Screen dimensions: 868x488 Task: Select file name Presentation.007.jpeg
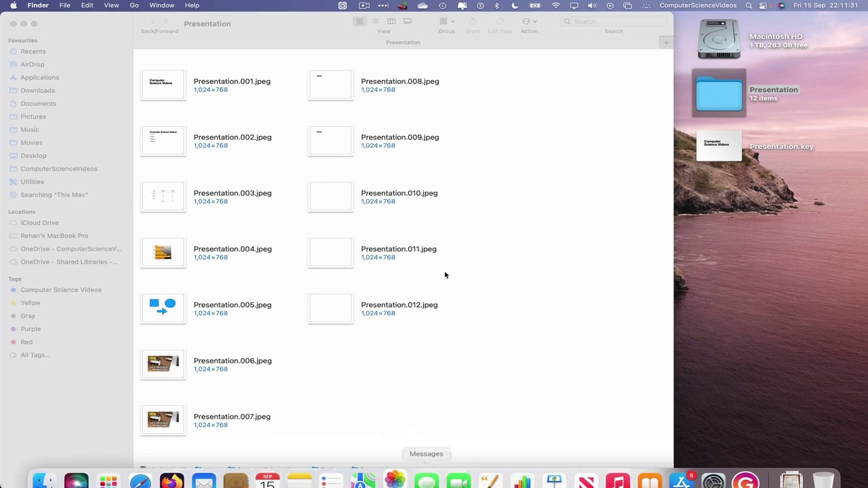232,417
